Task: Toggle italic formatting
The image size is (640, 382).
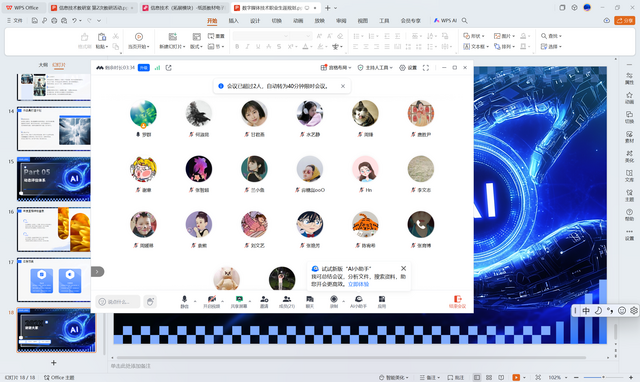Action: (247, 47)
